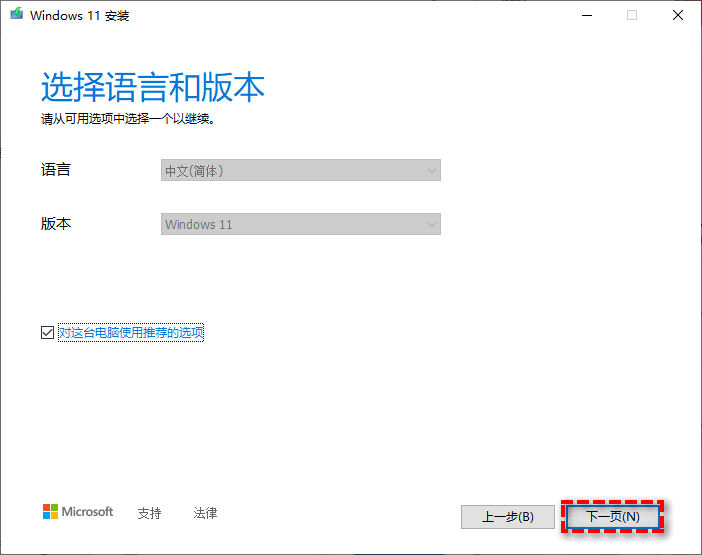The height and width of the screenshot is (555, 702).
Task: Click the Windows 11 安装 title text
Action: (x=80, y=16)
